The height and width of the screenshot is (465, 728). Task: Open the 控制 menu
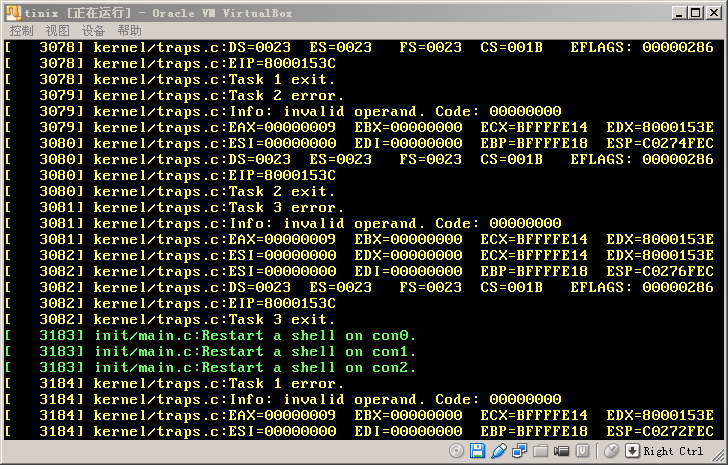point(21,31)
